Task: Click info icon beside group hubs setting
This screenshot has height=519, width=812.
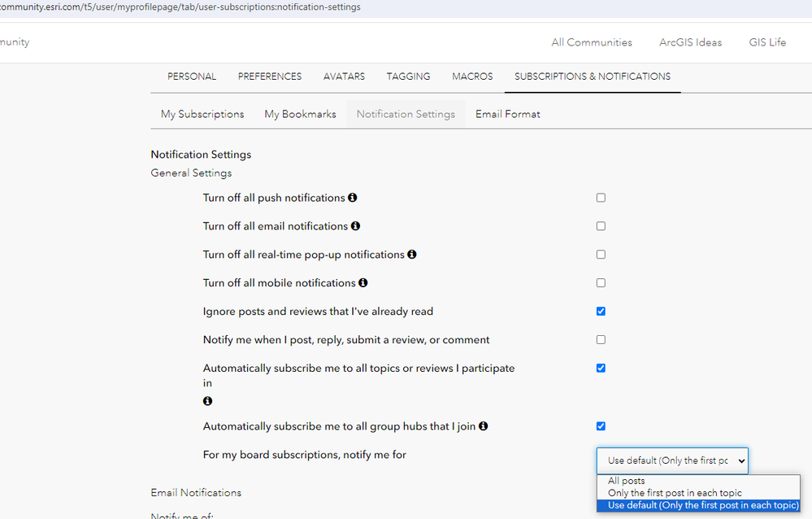Action: [x=483, y=426]
